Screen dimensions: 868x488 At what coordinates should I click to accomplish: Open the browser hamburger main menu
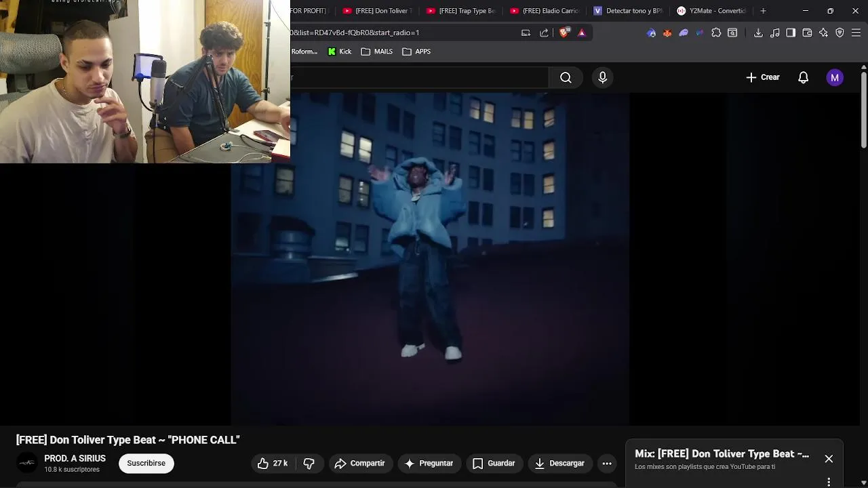(856, 33)
